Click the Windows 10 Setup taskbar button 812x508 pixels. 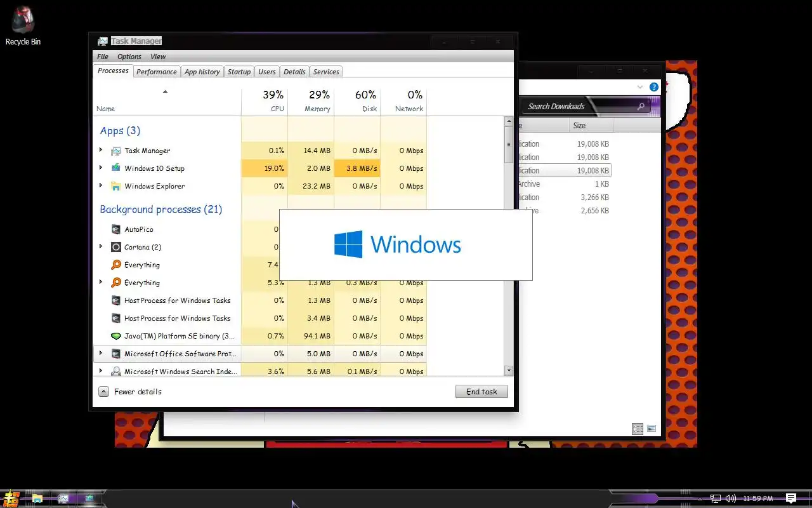(89, 498)
